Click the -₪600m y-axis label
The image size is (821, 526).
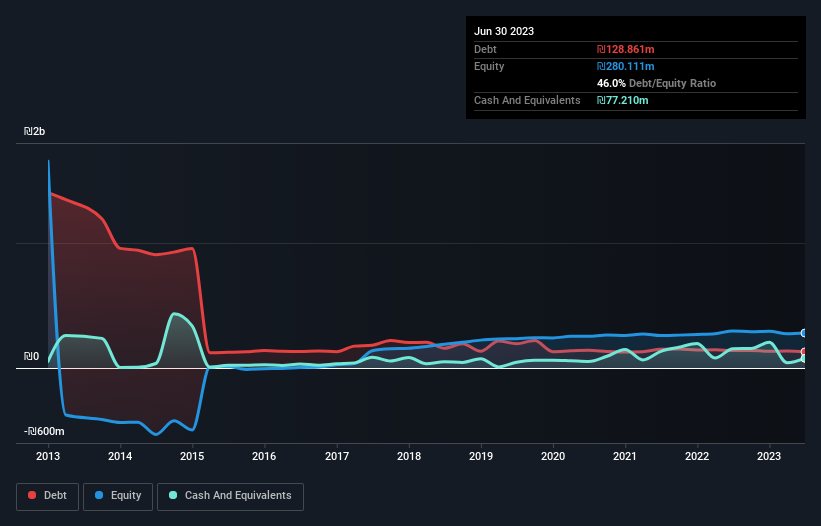(x=44, y=431)
